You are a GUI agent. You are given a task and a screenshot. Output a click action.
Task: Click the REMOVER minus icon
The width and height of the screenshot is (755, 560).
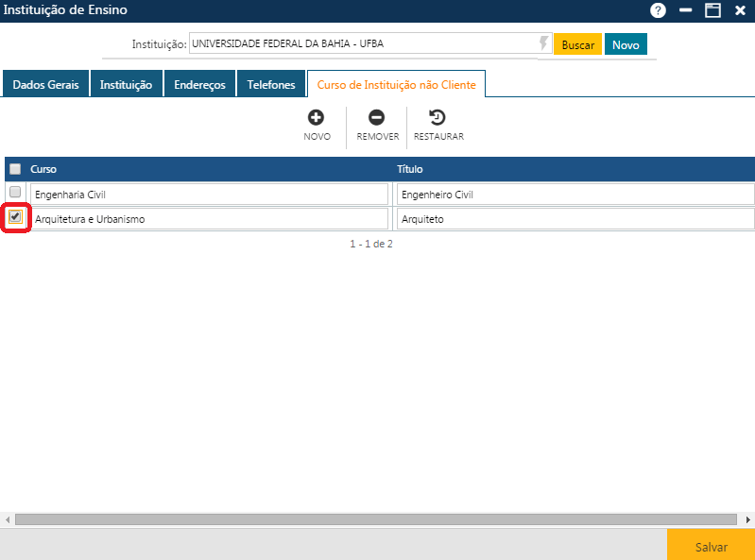point(377,118)
